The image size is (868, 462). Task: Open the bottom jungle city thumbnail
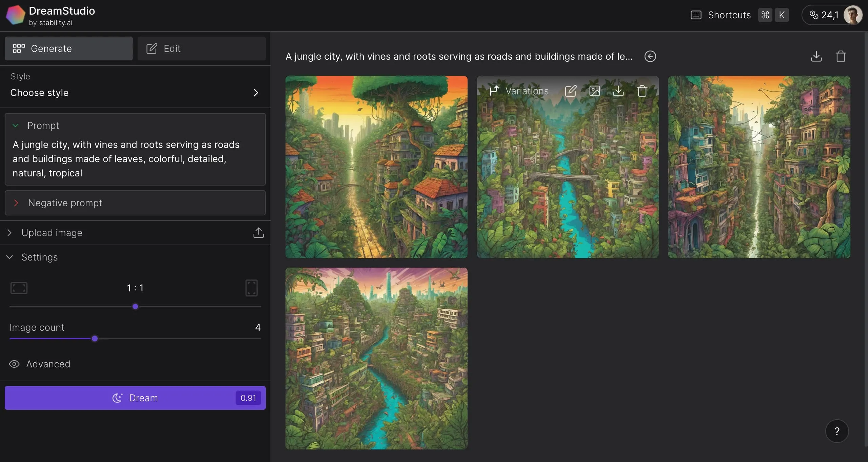(x=376, y=358)
